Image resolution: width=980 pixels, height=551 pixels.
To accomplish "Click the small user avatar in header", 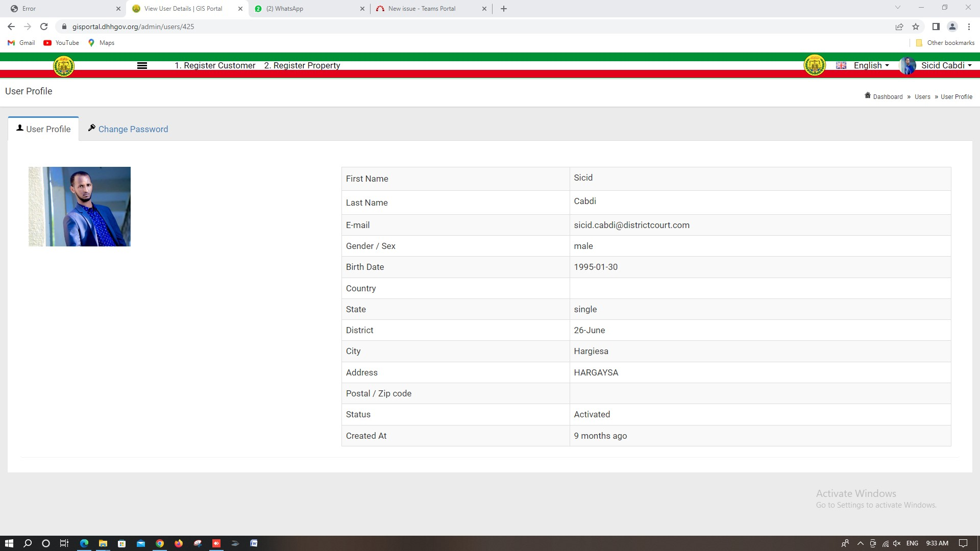I will (907, 65).
